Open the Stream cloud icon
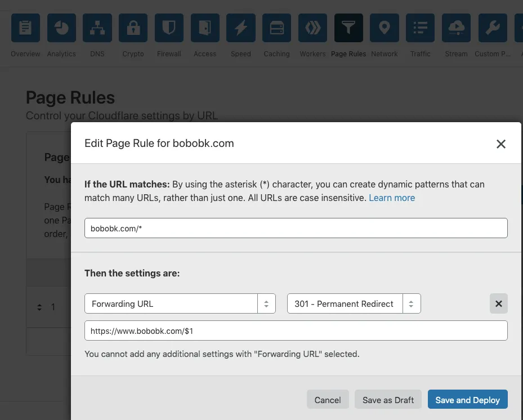The height and width of the screenshot is (420, 523). (x=457, y=28)
